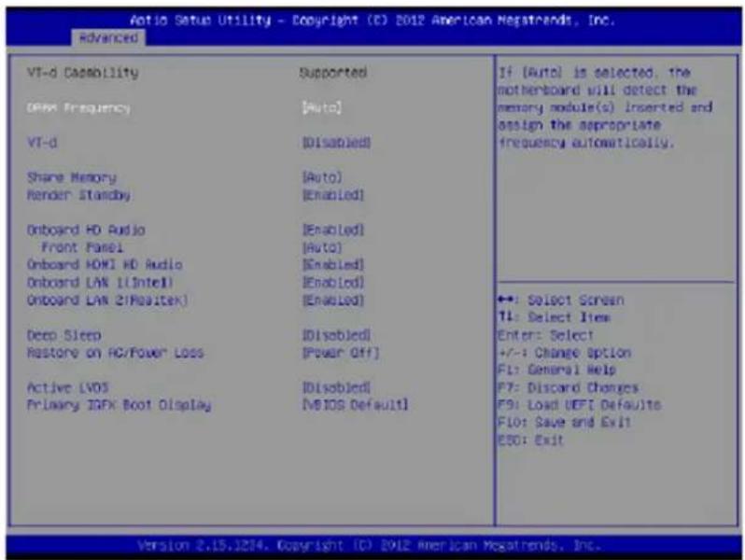The height and width of the screenshot is (560, 745).
Task: Click the Enter: Select hint
Action: click(x=545, y=335)
